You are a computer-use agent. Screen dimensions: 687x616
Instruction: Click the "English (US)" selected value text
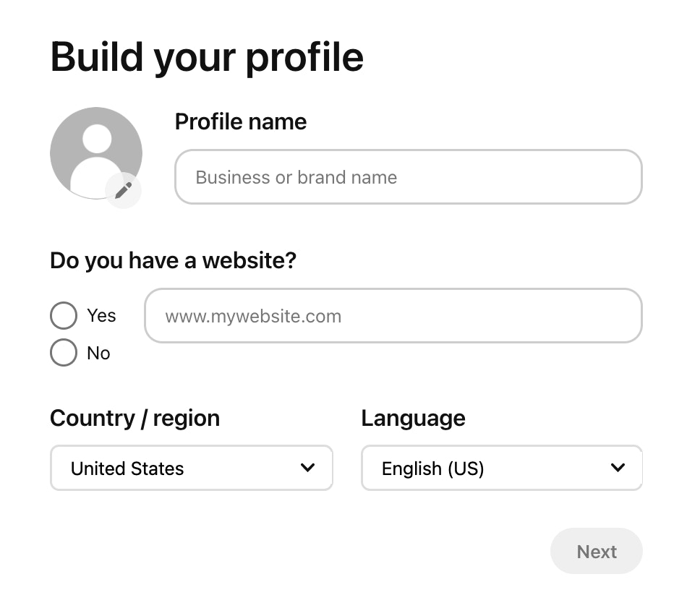(x=432, y=469)
